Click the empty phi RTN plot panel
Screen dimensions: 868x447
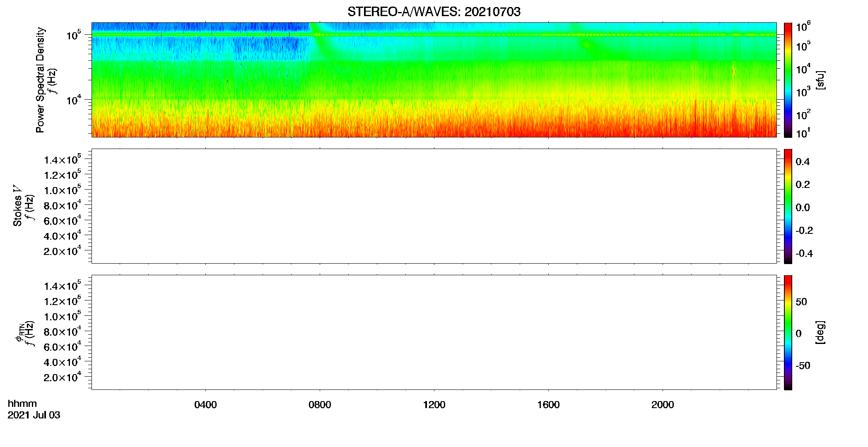coord(434,332)
